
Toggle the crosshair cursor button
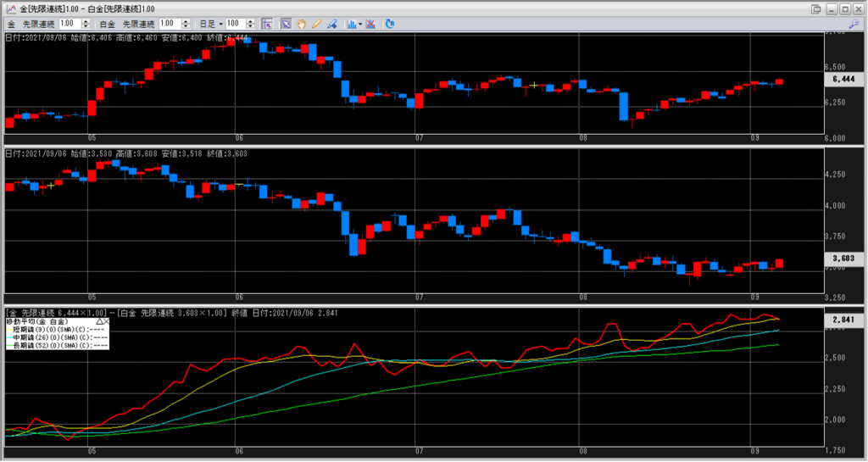pyautogui.click(x=266, y=24)
